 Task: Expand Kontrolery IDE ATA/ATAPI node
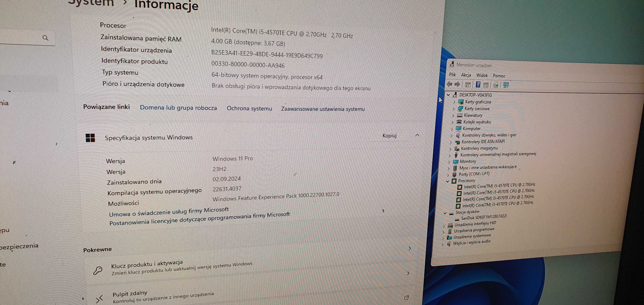click(x=451, y=142)
